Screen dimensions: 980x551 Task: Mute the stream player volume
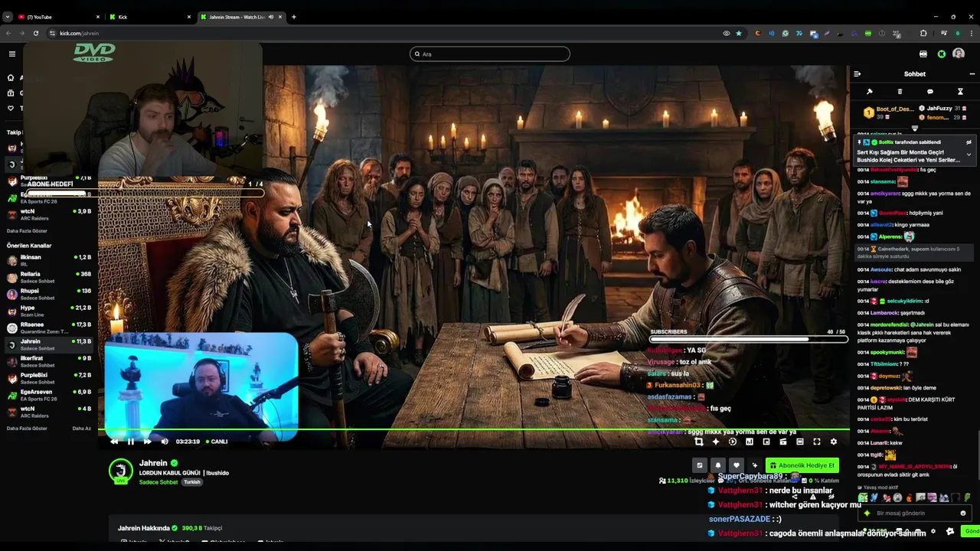(165, 442)
